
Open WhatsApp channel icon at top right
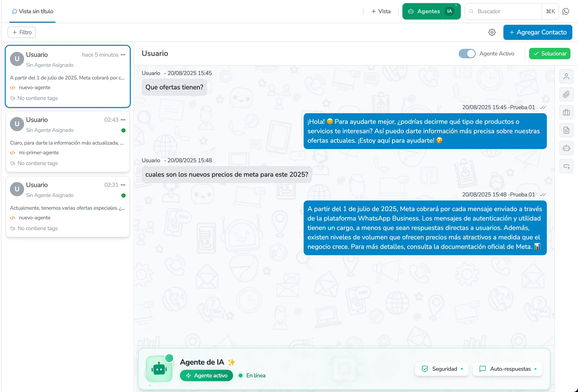[x=565, y=11]
